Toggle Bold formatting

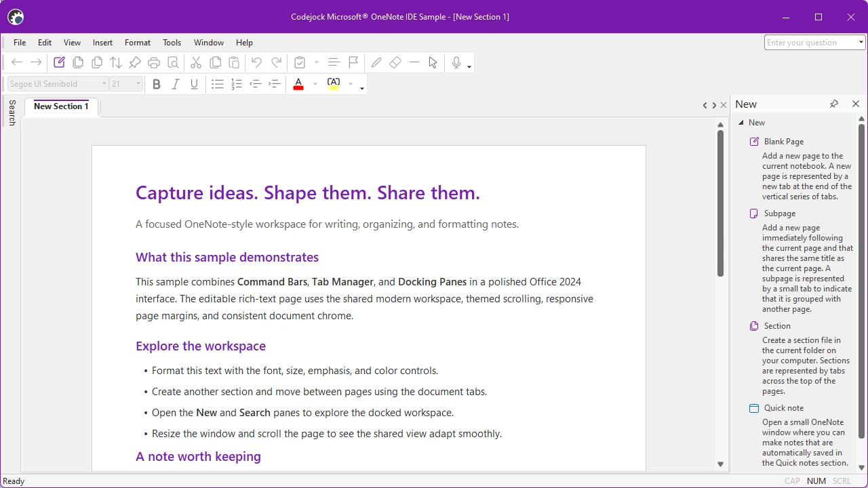pos(157,84)
